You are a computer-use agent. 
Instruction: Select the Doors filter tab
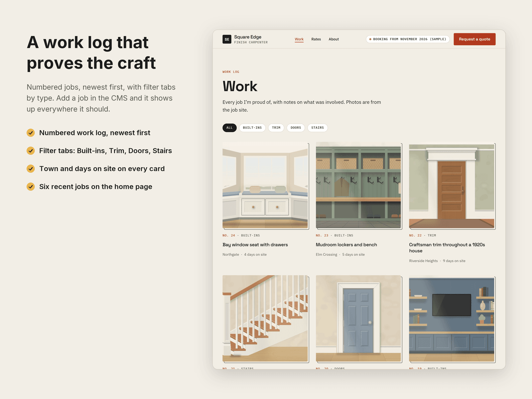pyautogui.click(x=296, y=128)
